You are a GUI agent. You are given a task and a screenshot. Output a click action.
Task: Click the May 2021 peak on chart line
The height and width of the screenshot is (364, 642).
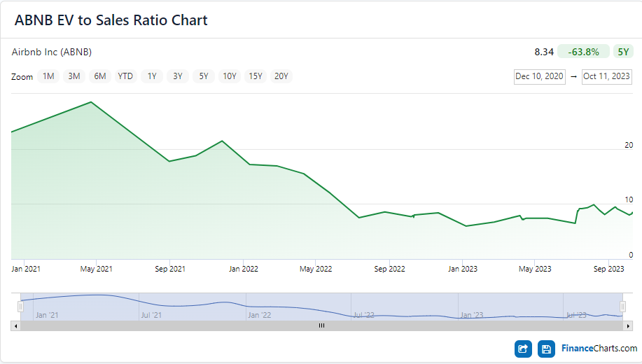tap(91, 102)
